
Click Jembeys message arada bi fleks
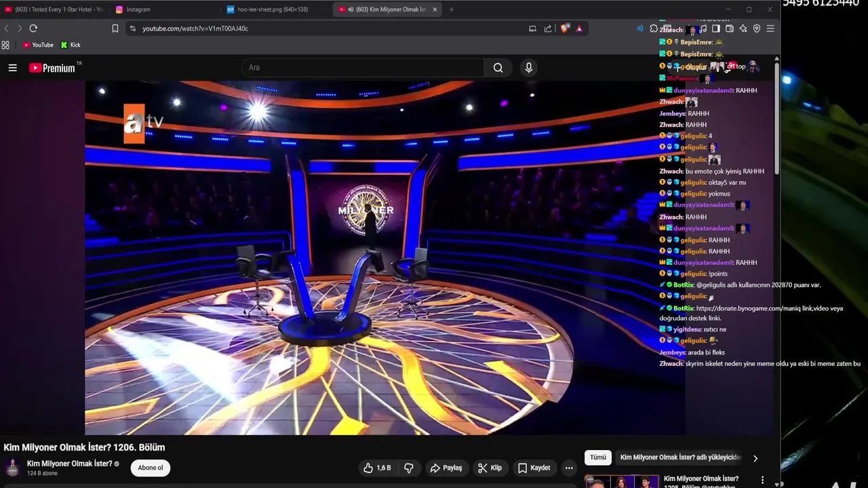[x=706, y=352]
